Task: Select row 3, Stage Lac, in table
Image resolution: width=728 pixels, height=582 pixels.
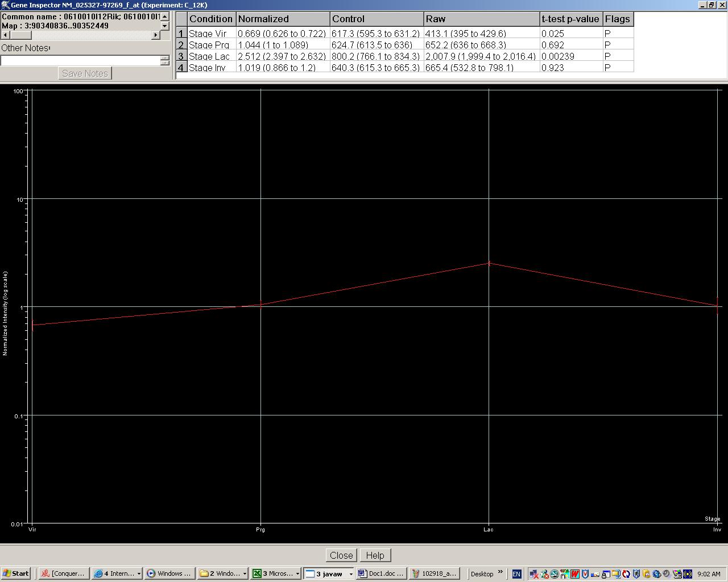Action: pos(209,56)
